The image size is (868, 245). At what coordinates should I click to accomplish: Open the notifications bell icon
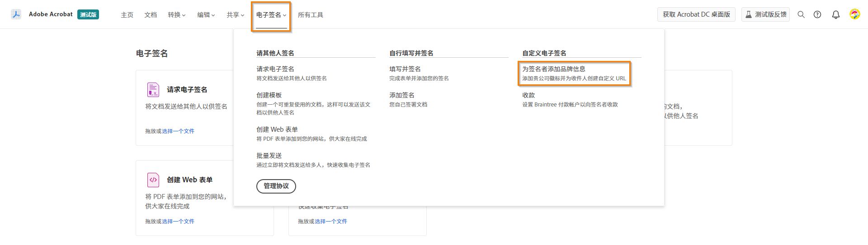pos(836,14)
